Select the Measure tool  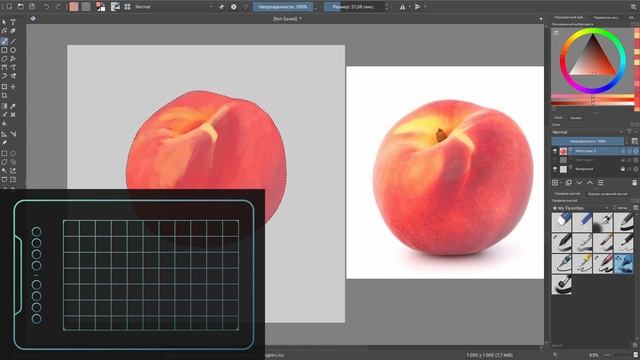click(13, 134)
